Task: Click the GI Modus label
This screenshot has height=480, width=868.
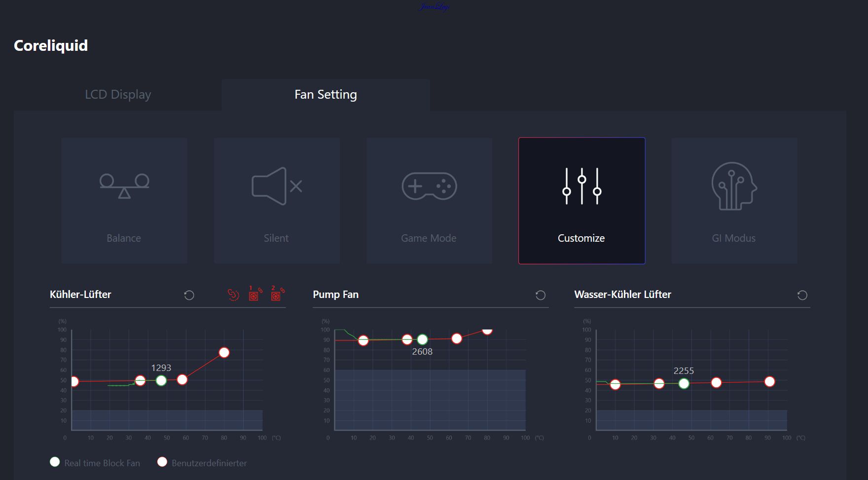Action: [x=733, y=238]
